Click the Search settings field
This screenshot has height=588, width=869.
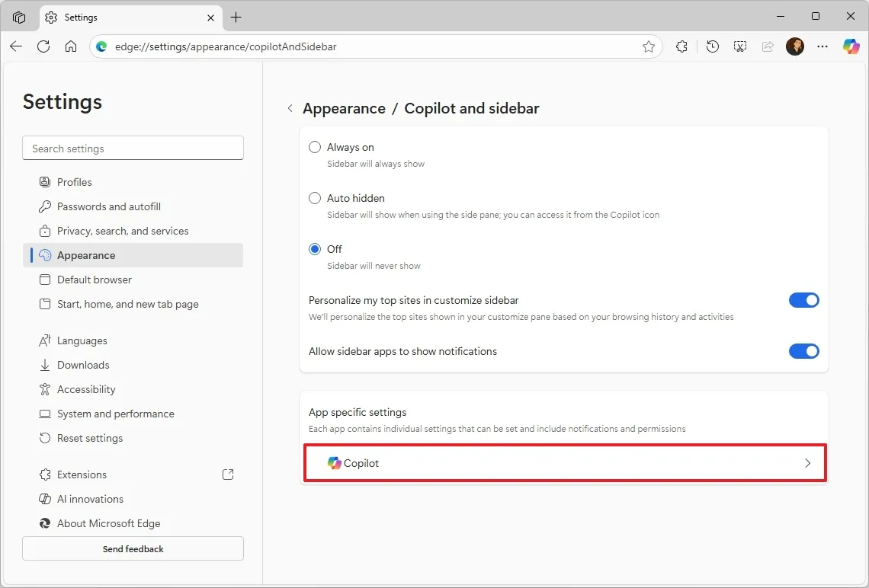tap(133, 148)
